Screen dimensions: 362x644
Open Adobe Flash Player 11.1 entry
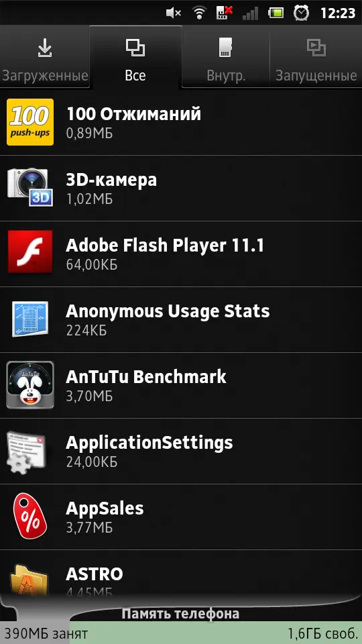(181, 254)
